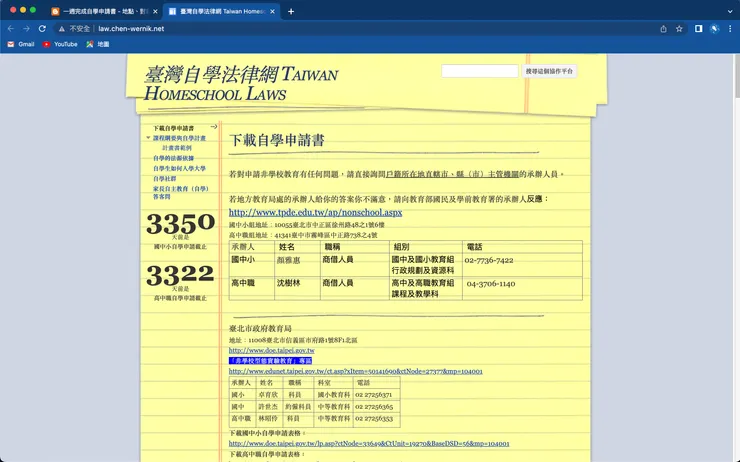Click the name cell 林昭伶
This screenshot has height=462, width=740.
pyautogui.click(x=268, y=419)
